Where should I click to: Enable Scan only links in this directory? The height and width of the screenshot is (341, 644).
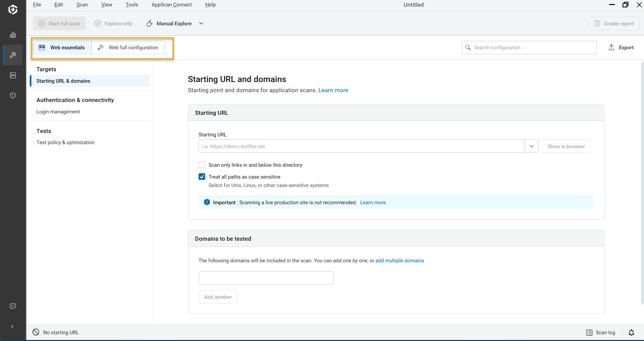coord(202,165)
